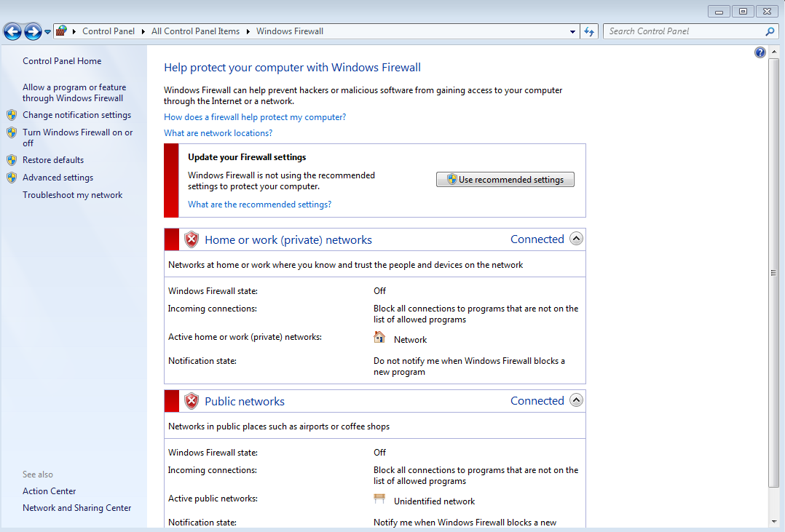The height and width of the screenshot is (532, 785).
Task: Click shield icon beside Advanced settings
Action: (12, 178)
